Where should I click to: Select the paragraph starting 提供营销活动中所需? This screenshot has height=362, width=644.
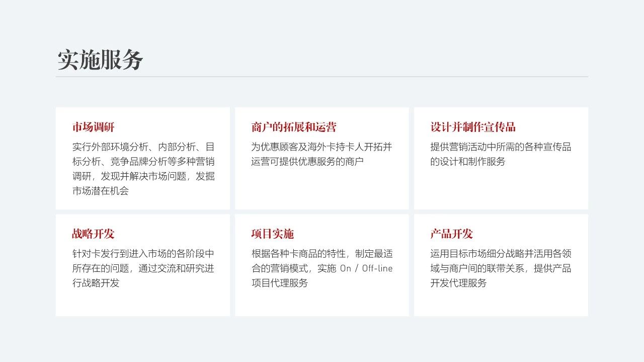point(501,155)
